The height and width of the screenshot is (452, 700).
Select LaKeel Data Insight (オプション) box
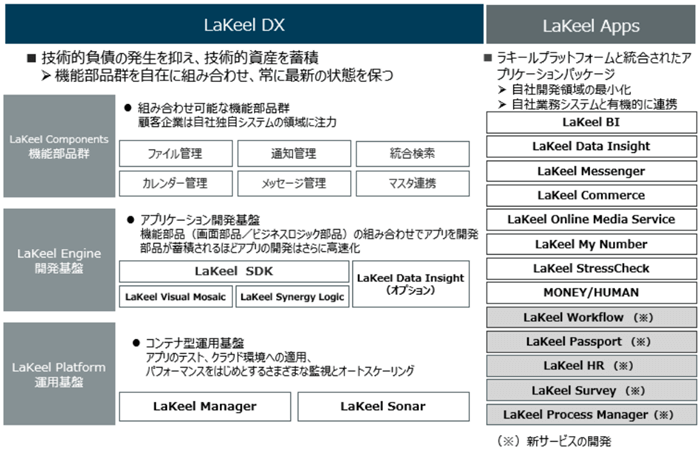pos(411,284)
